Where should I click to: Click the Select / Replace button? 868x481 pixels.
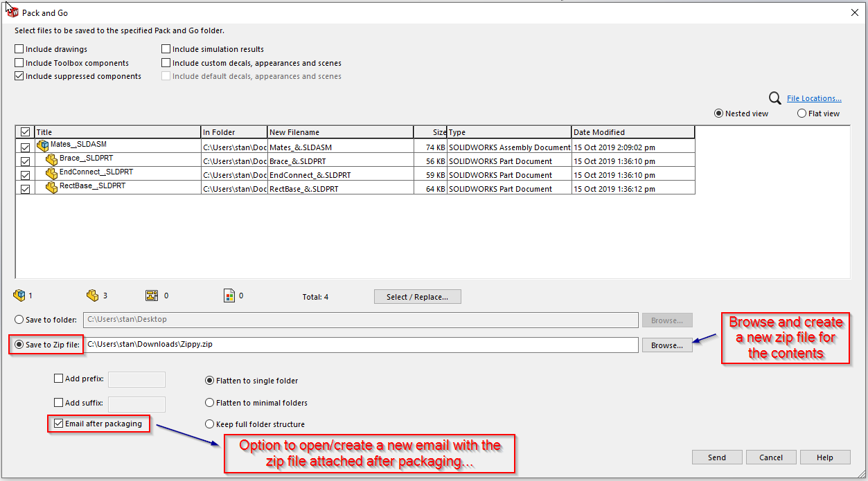pos(418,297)
